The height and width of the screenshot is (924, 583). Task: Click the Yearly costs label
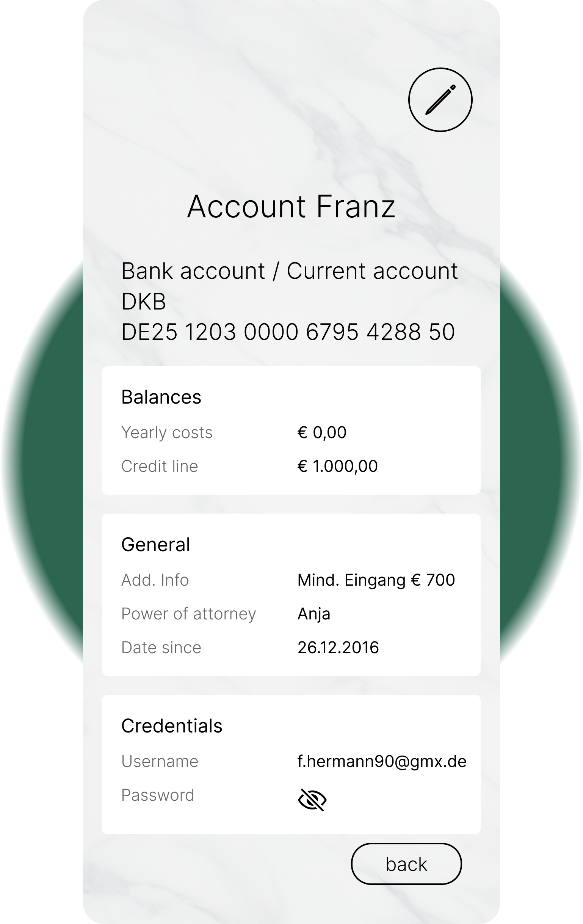coord(166,432)
